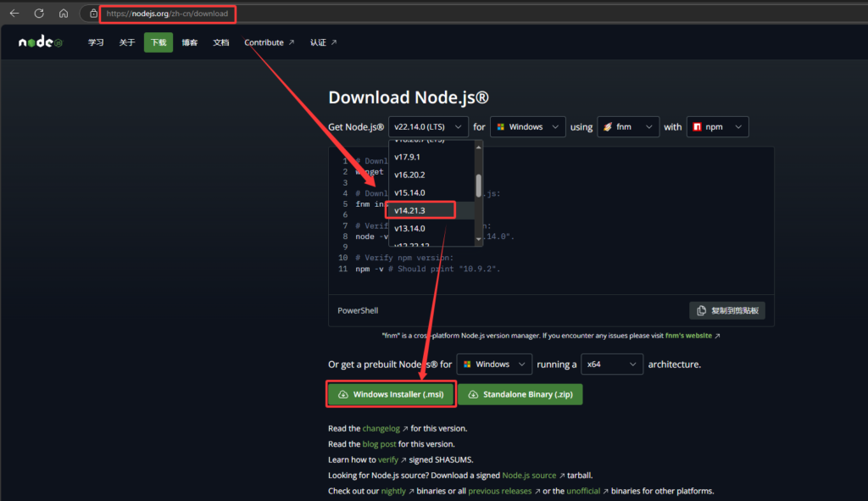Open the 认证 external link

pos(323,42)
